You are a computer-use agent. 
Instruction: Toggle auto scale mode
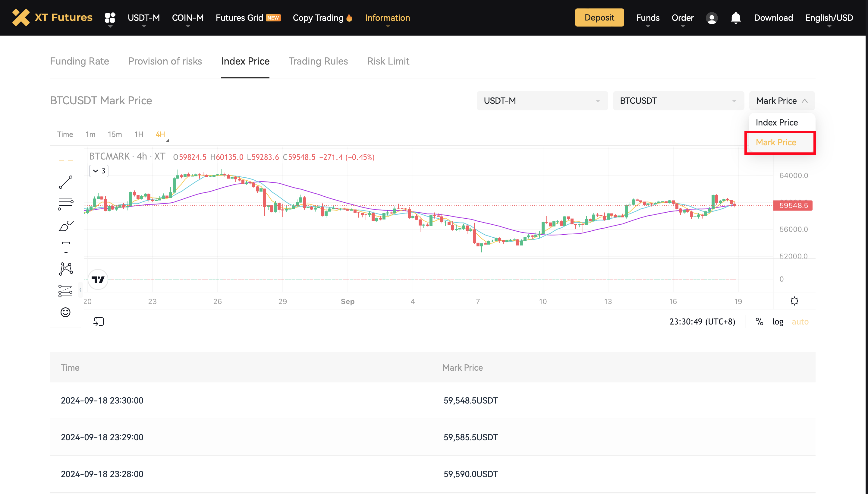pos(800,321)
